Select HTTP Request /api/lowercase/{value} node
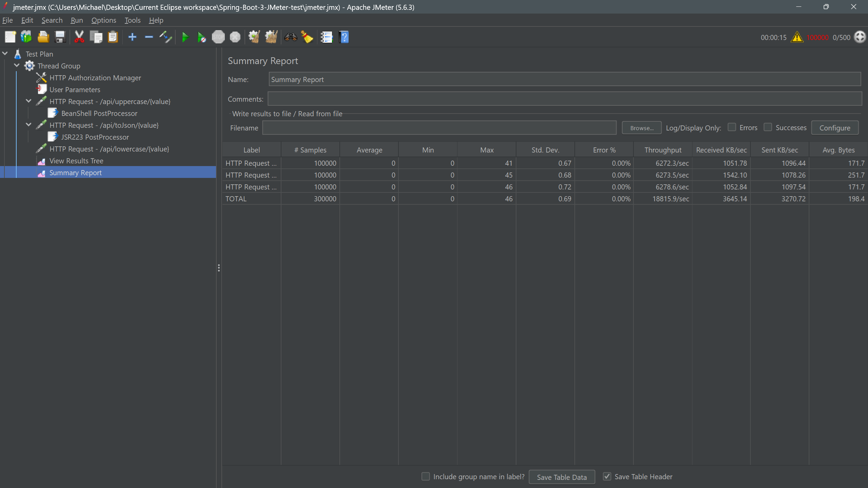 tap(109, 149)
